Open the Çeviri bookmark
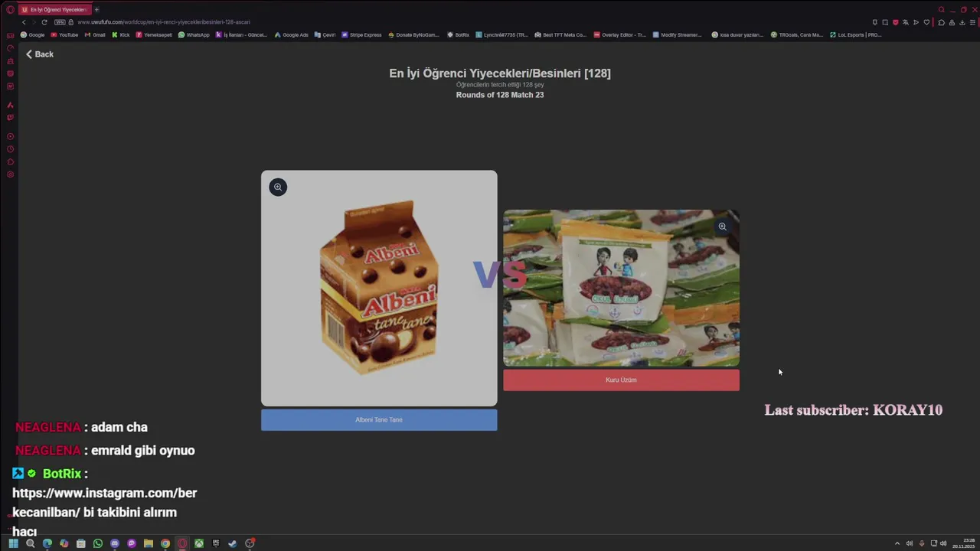This screenshot has width=980, height=551. (x=325, y=34)
